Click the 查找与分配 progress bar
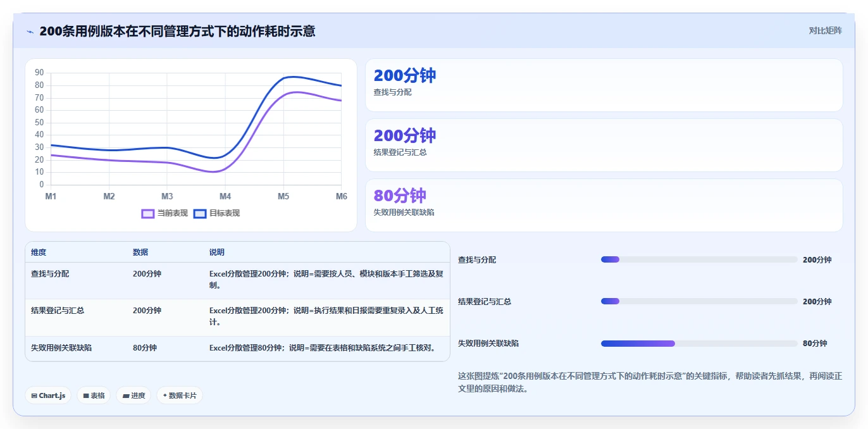The height and width of the screenshot is (429, 868). point(699,259)
